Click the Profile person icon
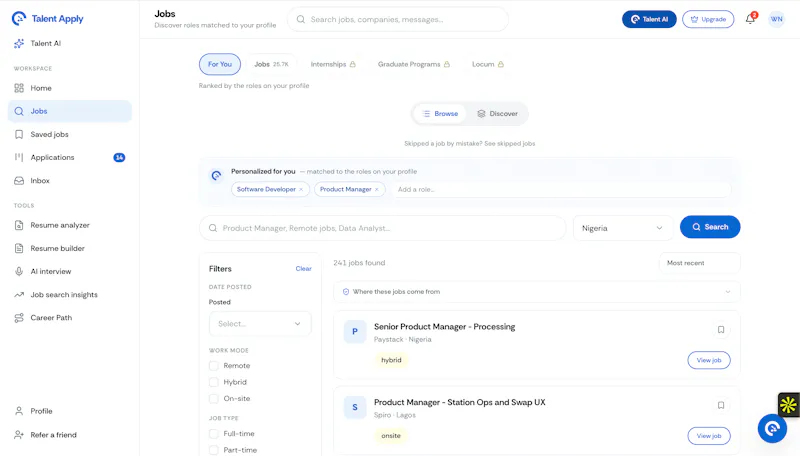 click(19, 411)
